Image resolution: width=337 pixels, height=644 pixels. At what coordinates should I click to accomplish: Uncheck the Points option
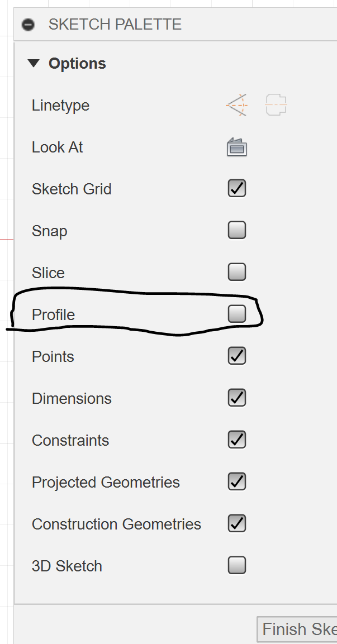click(x=236, y=356)
